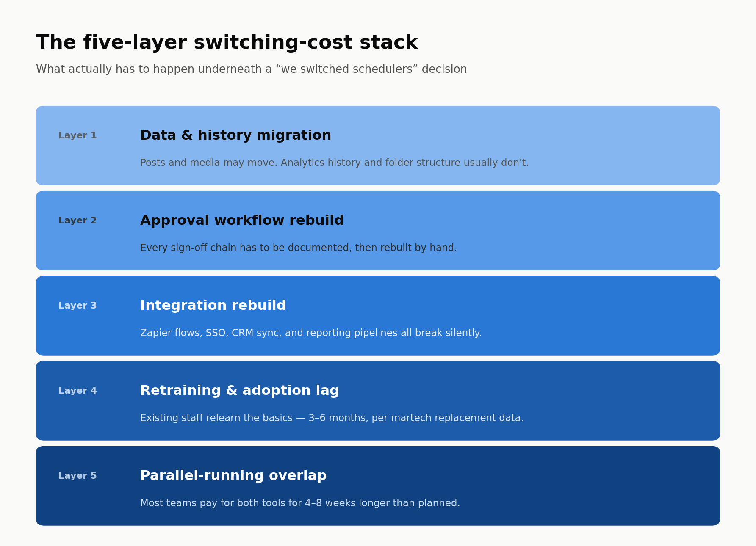Click the "Posts and media may move" description
The height and width of the screenshot is (546, 756).
335,163
